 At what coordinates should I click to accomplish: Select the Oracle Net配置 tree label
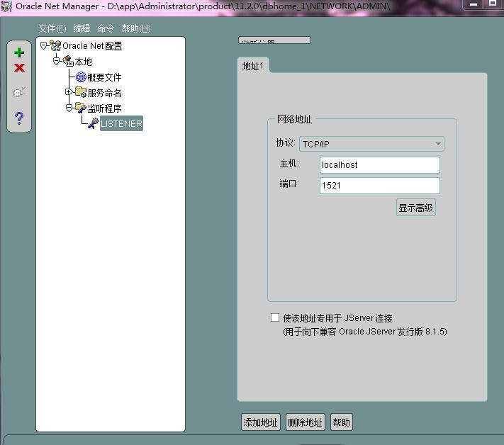click(x=92, y=46)
